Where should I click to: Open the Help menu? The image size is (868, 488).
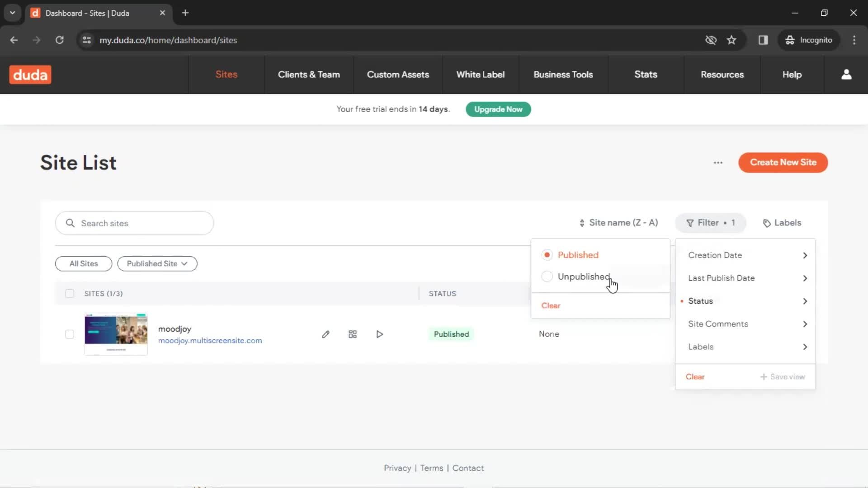point(792,75)
